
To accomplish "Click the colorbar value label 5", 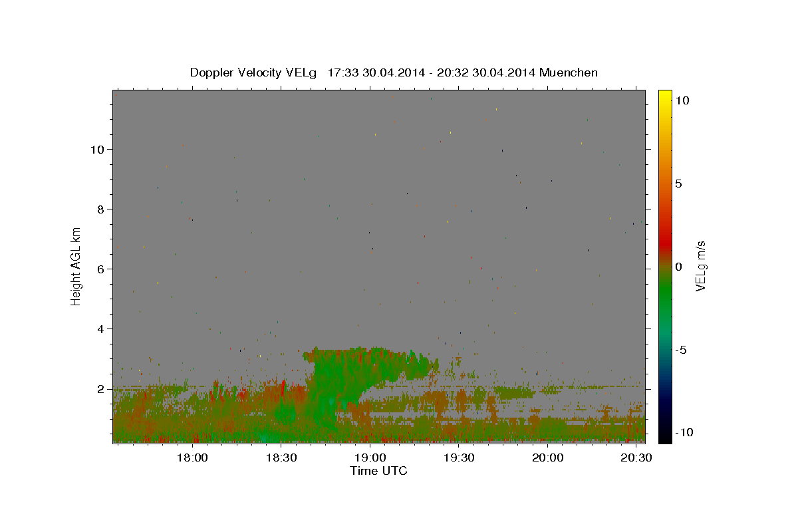I will [x=678, y=184].
